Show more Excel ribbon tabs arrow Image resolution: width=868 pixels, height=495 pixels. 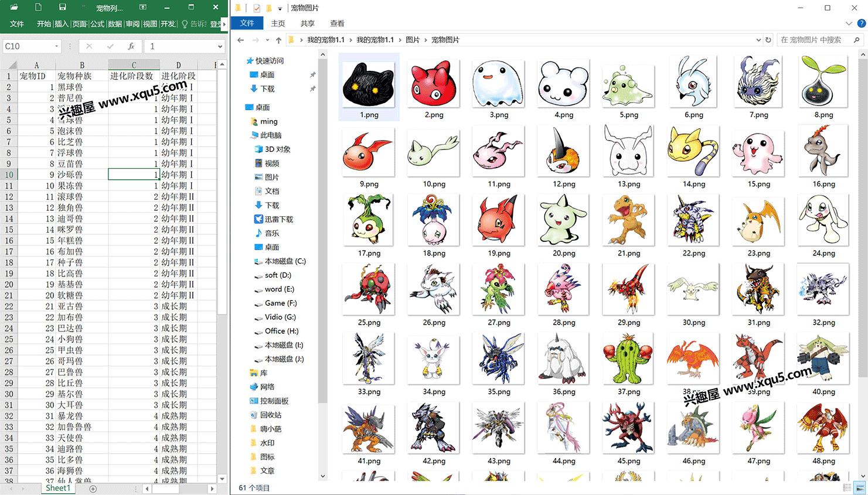(x=224, y=24)
